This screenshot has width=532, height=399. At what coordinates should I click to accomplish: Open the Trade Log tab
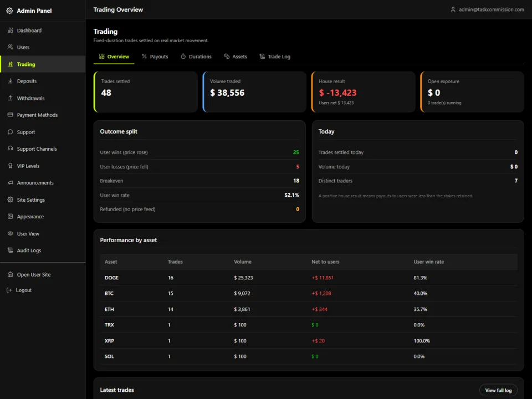tap(275, 57)
